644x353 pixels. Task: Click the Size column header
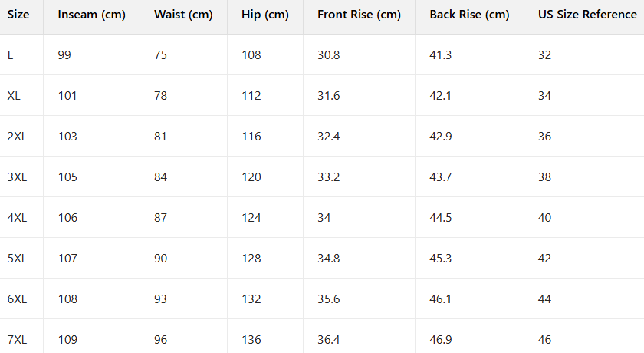18,15
